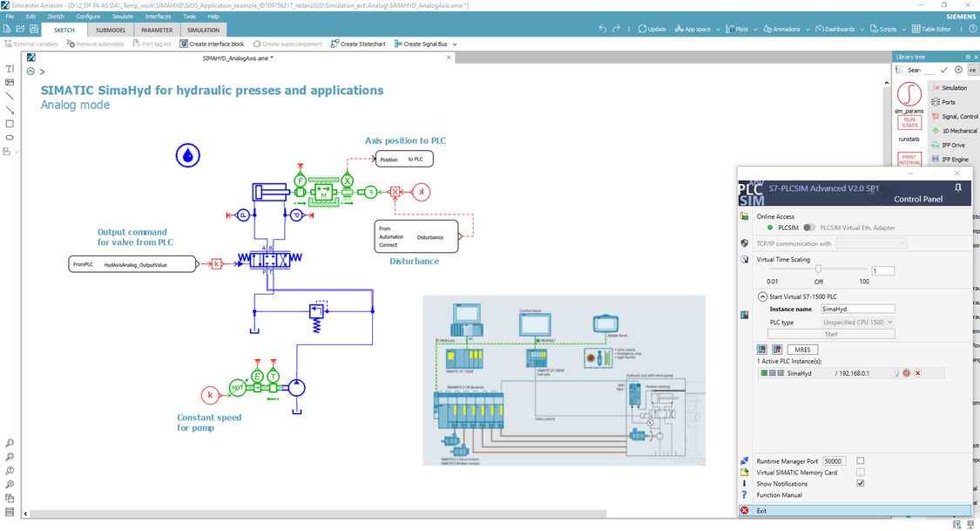The height and width of the screenshot is (531, 980).
Task: Click the Instance name input field
Action: (x=857, y=309)
